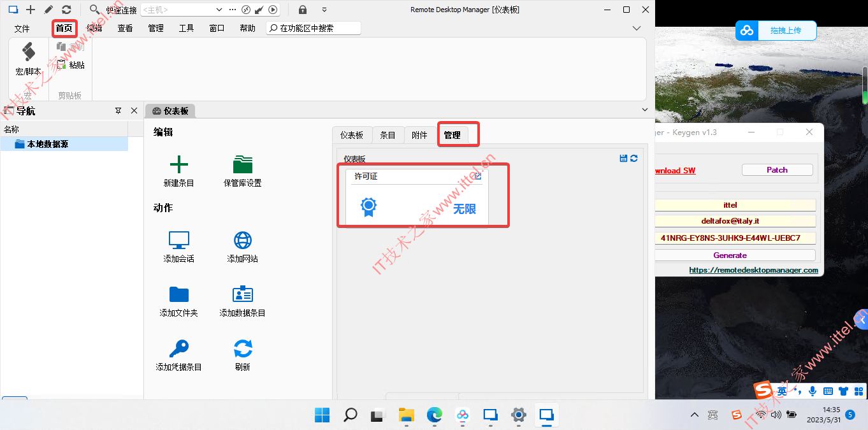The width and height of the screenshot is (868, 430).
Task: Open the Windows Start menu
Action: pyautogui.click(x=322, y=415)
